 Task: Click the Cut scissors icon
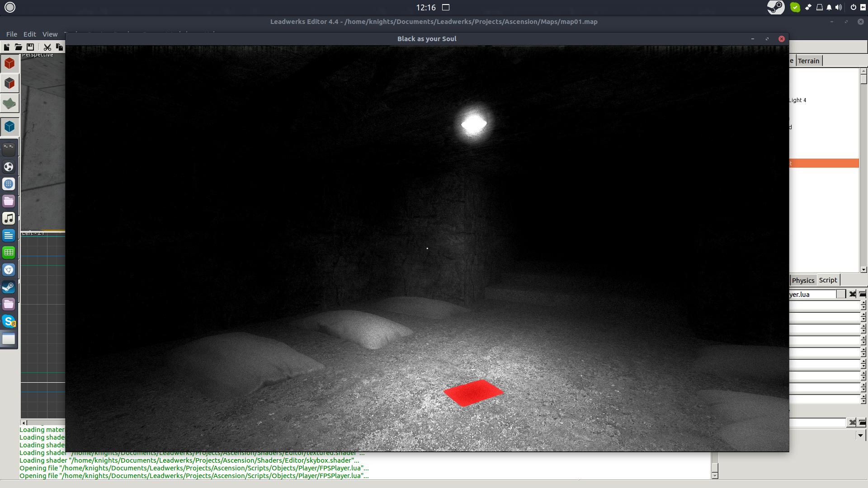(x=47, y=47)
